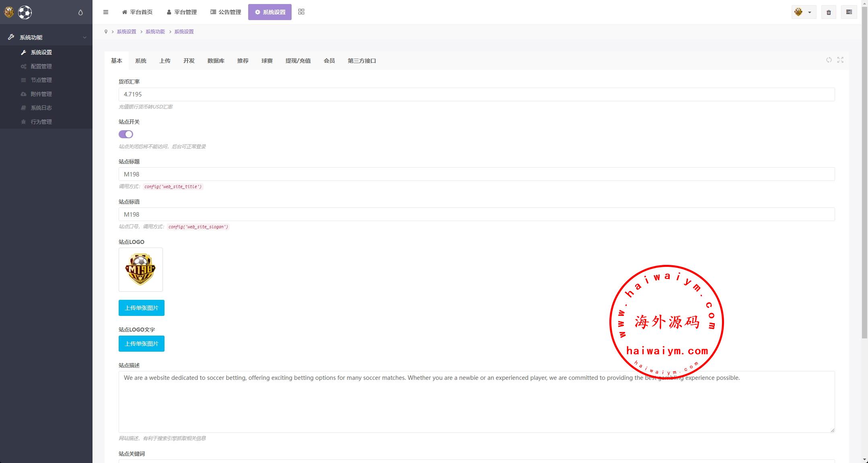The width and height of the screenshot is (868, 463).
Task: Click the soccer ball logo in sidebar header
Action: click(25, 12)
